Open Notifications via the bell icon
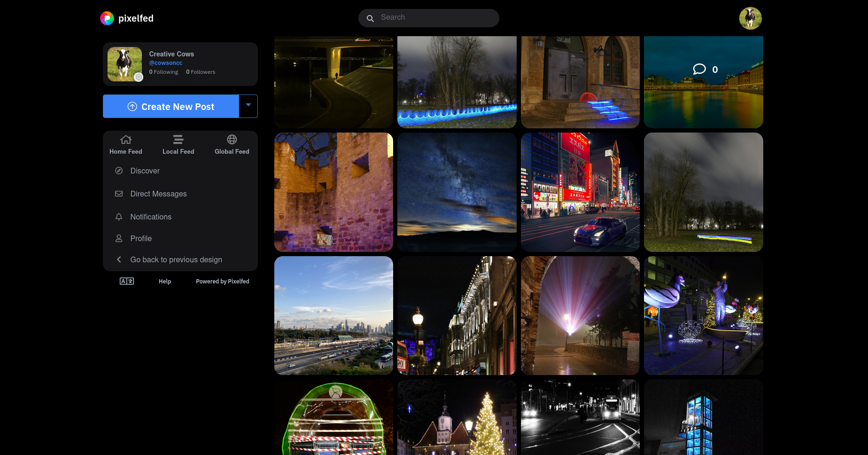Screen dimensions: 868x455 (119, 217)
